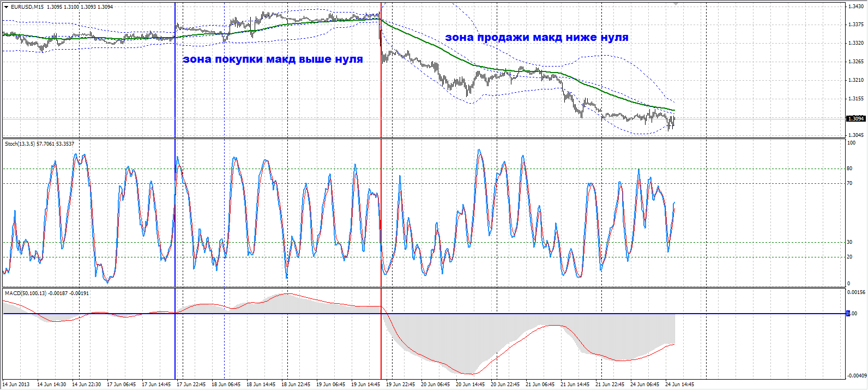Image resolution: width=868 pixels, height=390 pixels.
Task: Click the 1.3045 price on the scale
Action: 855,135
